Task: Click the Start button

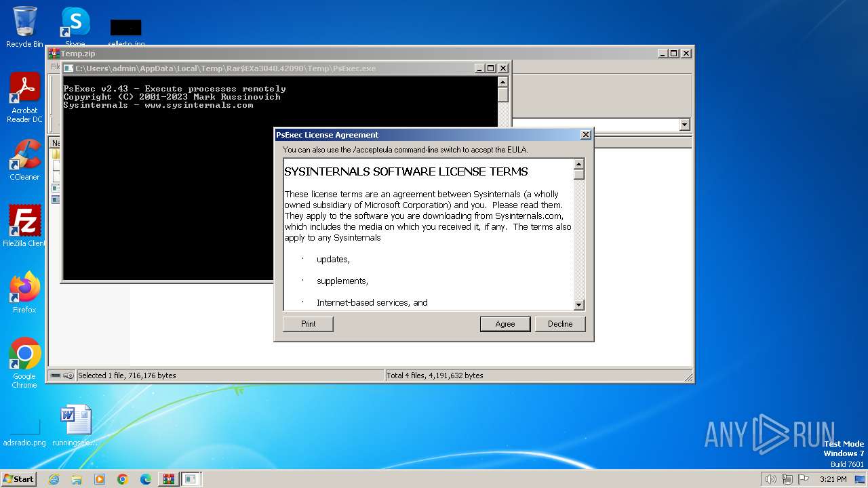Action: [18, 479]
